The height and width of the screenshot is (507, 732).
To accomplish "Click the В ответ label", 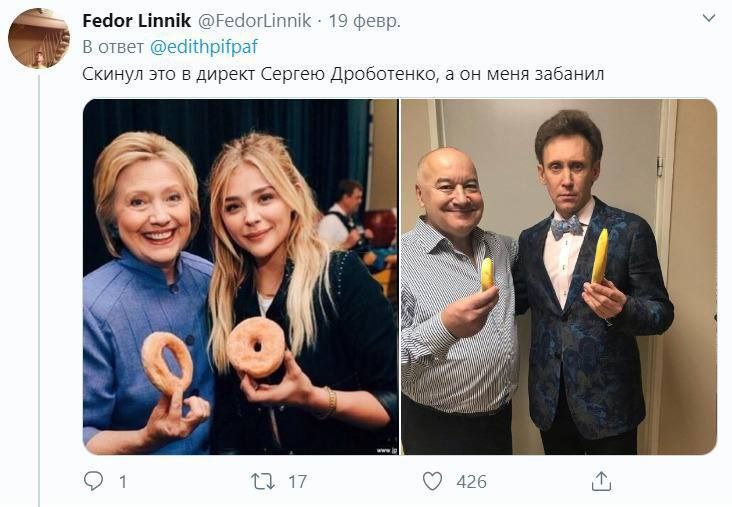I will [x=113, y=47].
